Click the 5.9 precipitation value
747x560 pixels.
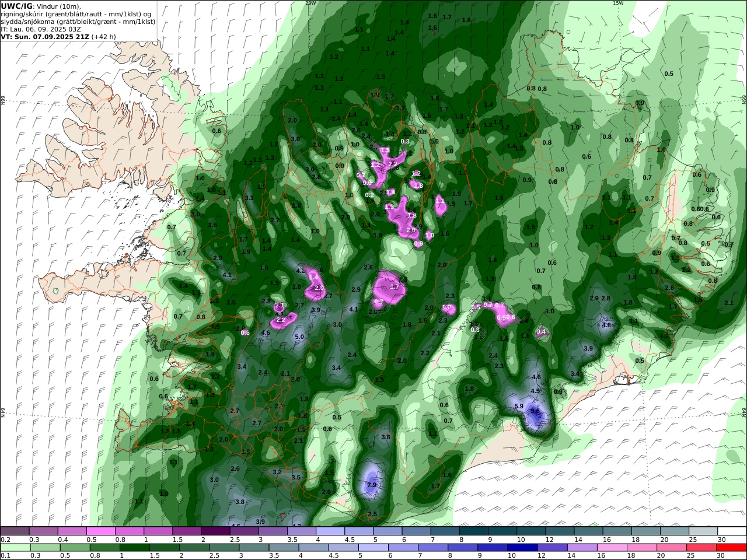point(518,406)
